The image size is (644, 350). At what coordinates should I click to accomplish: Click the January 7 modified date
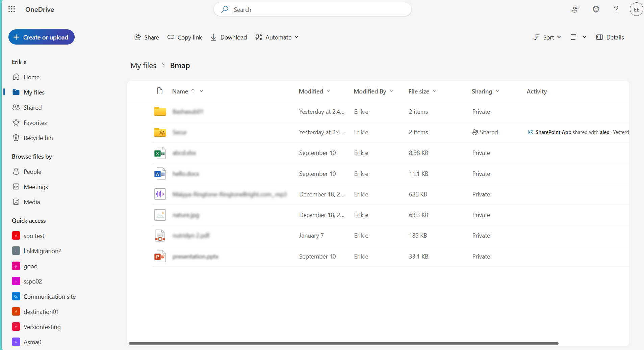pos(311,236)
